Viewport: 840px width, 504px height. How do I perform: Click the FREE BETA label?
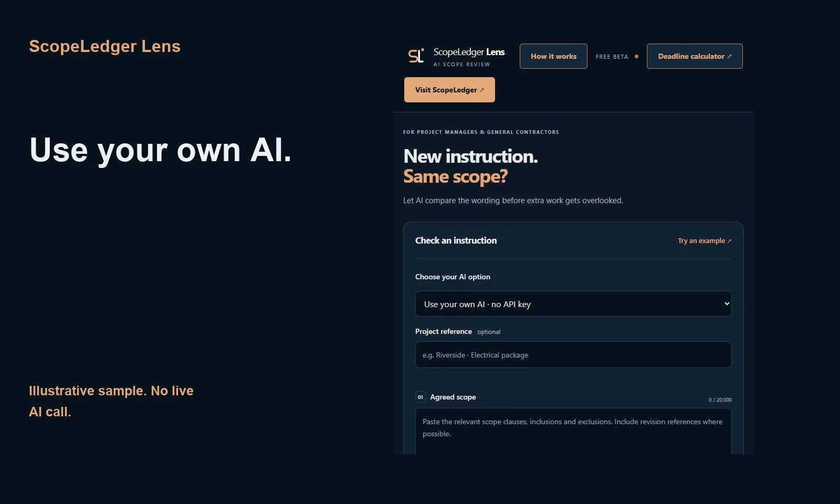(x=612, y=57)
